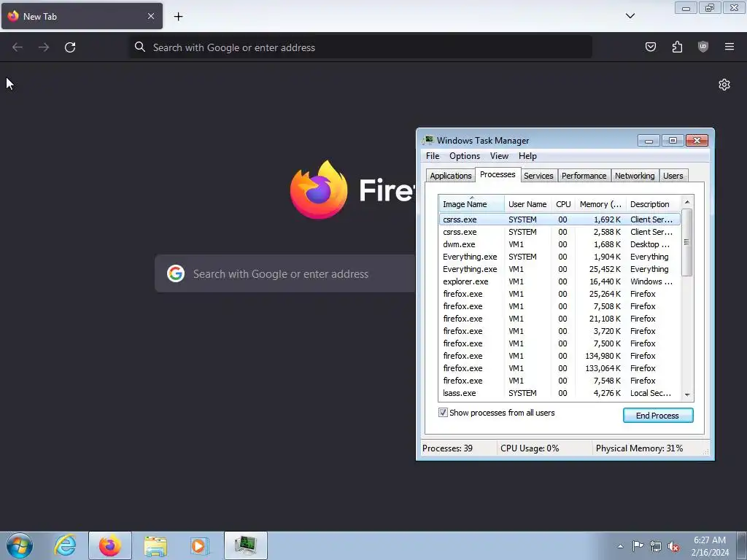The image size is (747, 560).
Task: Switch to the Applications tab
Action: (450, 176)
